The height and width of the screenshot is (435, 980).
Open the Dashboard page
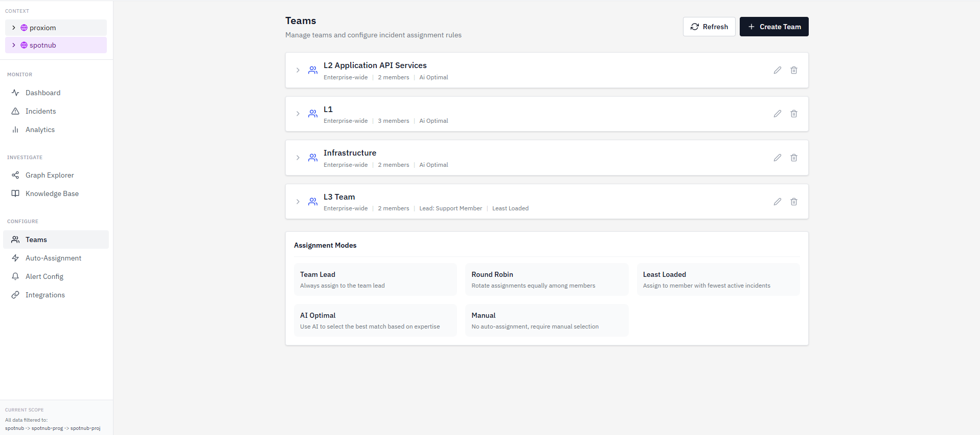[43, 93]
